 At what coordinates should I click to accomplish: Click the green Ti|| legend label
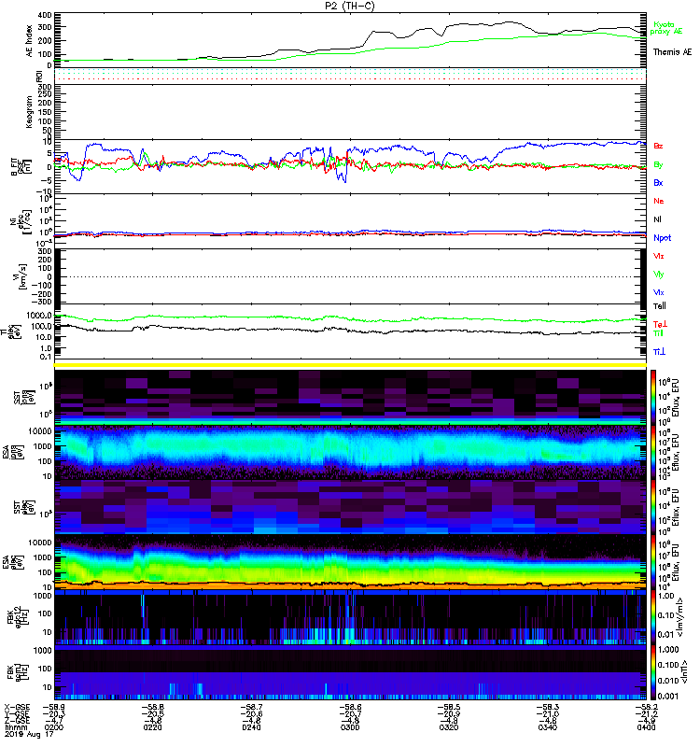coord(658,333)
